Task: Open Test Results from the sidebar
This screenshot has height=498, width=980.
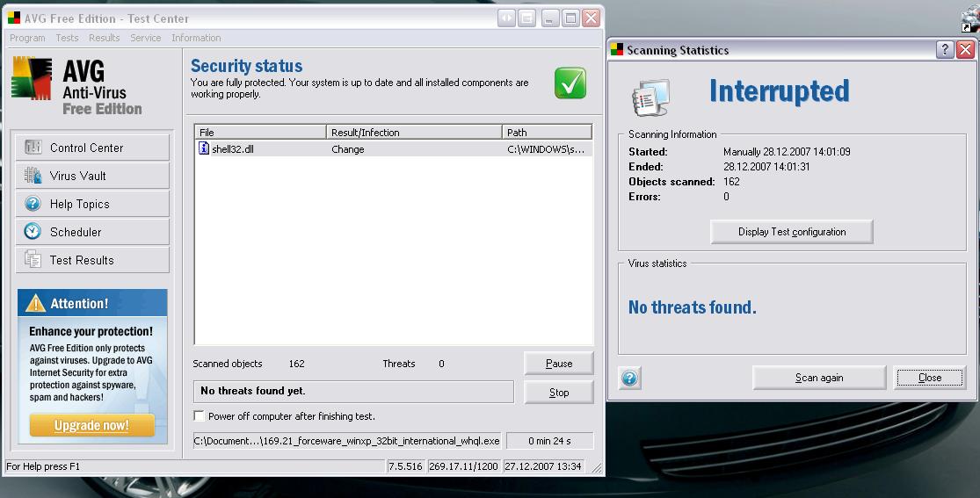Action: tap(92, 260)
